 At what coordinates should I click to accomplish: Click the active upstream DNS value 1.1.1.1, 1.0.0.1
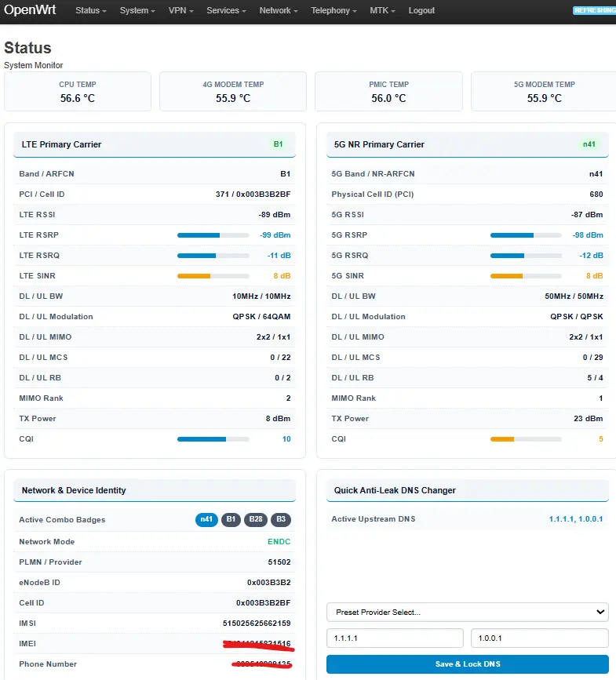click(576, 518)
